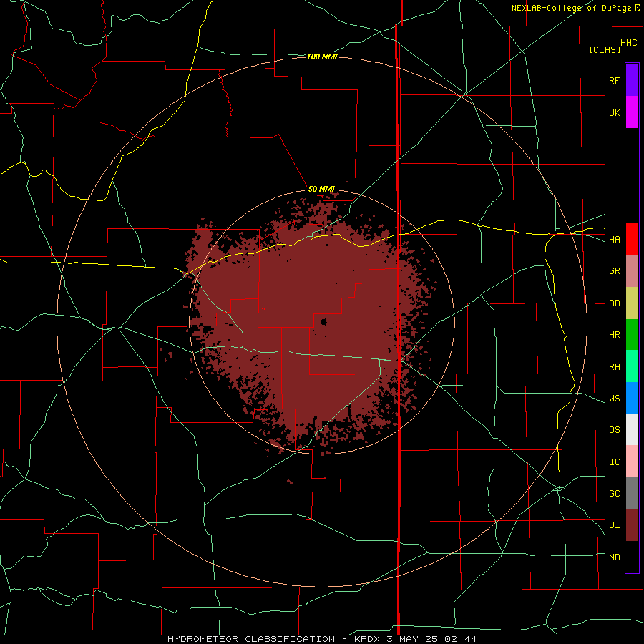The image size is (644, 644).
Task: Click the WS blue legend swatch
Action: point(632,398)
